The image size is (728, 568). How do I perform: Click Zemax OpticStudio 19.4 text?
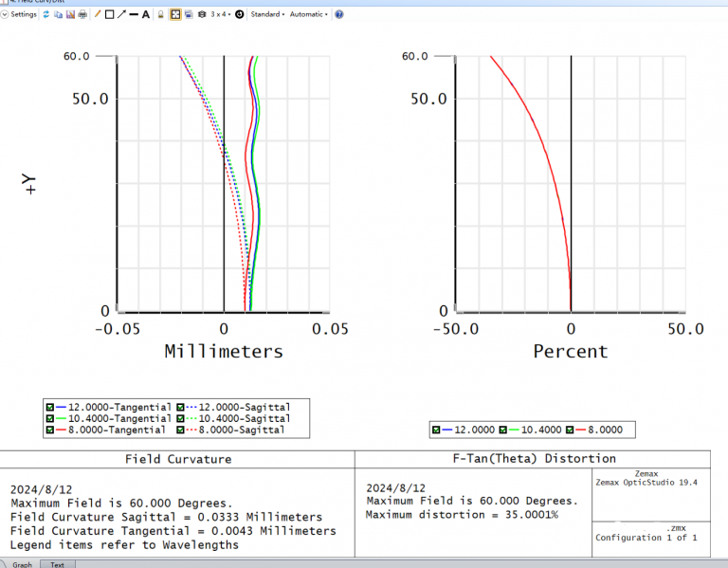tap(646, 483)
